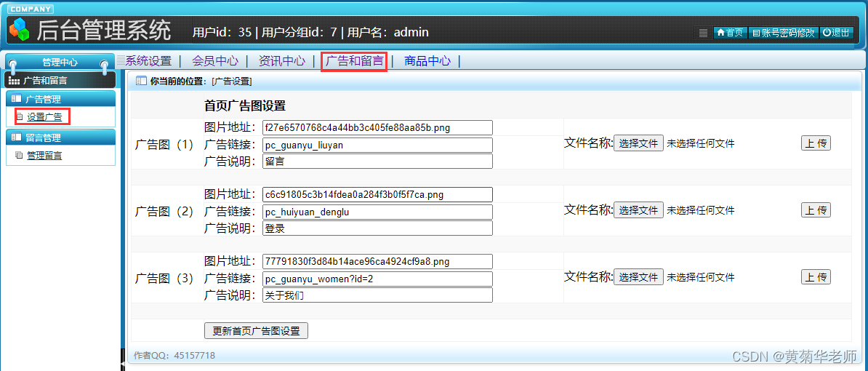This screenshot has height=371, width=868.
Task: Click the 管理中心 sidebar header
Action: click(60, 63)
